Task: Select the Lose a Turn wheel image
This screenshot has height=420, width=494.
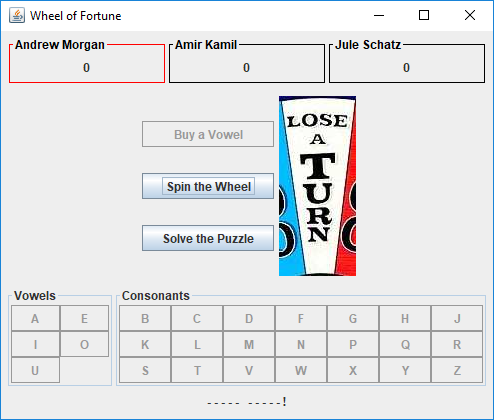Action: (317, 186)
